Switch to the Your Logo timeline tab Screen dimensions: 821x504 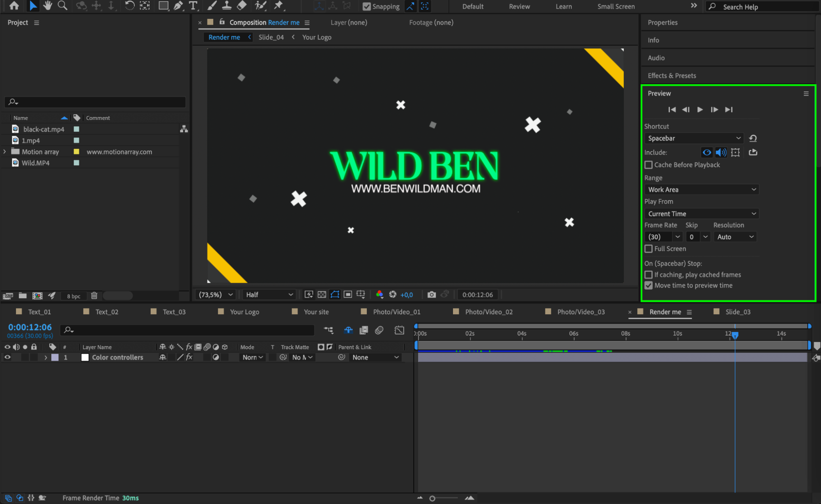click(x=244, y=312)
